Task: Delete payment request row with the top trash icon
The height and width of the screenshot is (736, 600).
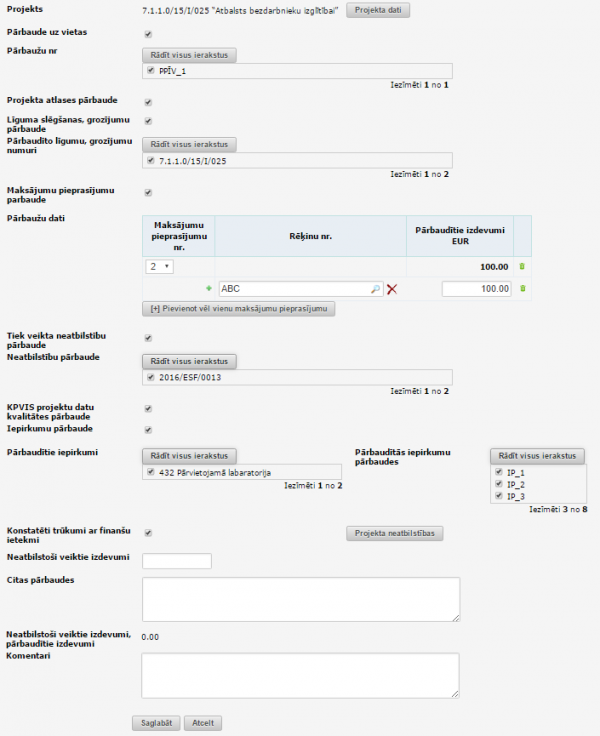Action: coord(522,267)
